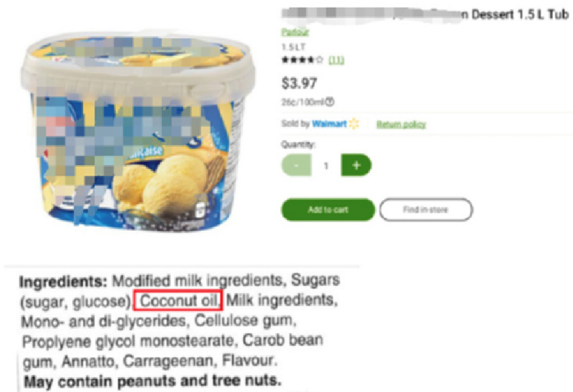573x392 pixels.
Task: Click the unit price help question-mark icon
Action: click(x=331, y=102)
